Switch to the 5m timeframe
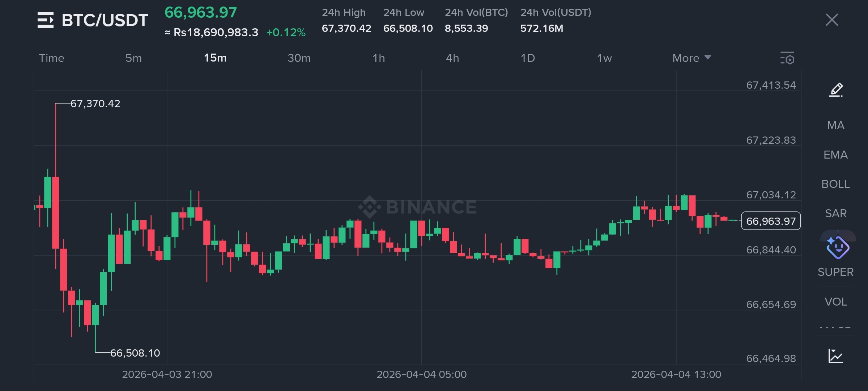The height and width of the screenshot is (391, 868). point(133,58)
